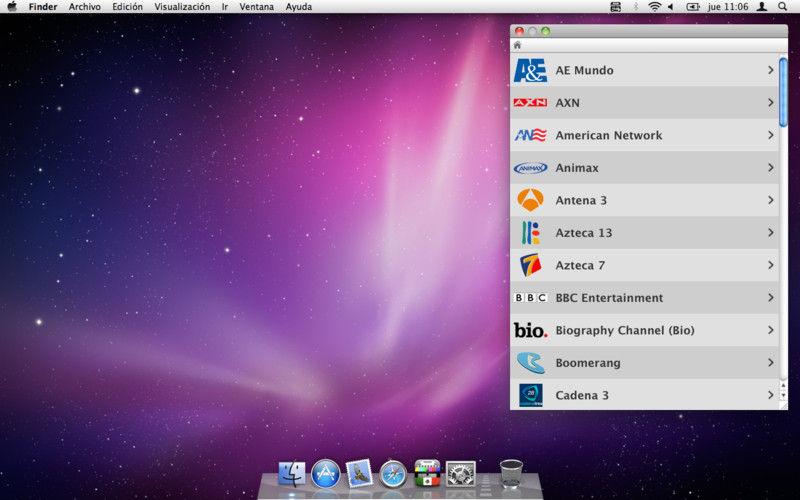Screen dimensions: 800x500
Task: Open the Ayuda menu
Action: coord(298,7)
